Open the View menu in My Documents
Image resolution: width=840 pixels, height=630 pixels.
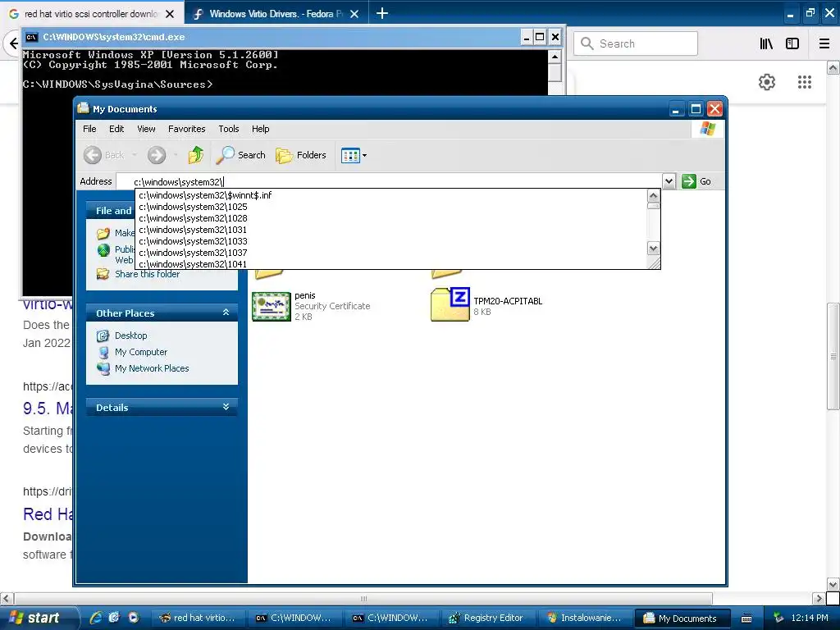(146, 129)
